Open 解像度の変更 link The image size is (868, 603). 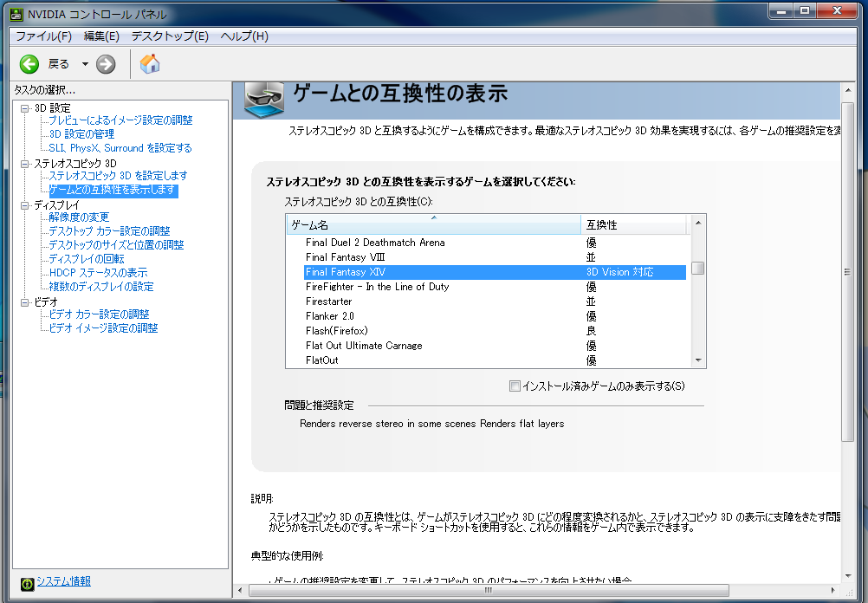pos(79,217)
